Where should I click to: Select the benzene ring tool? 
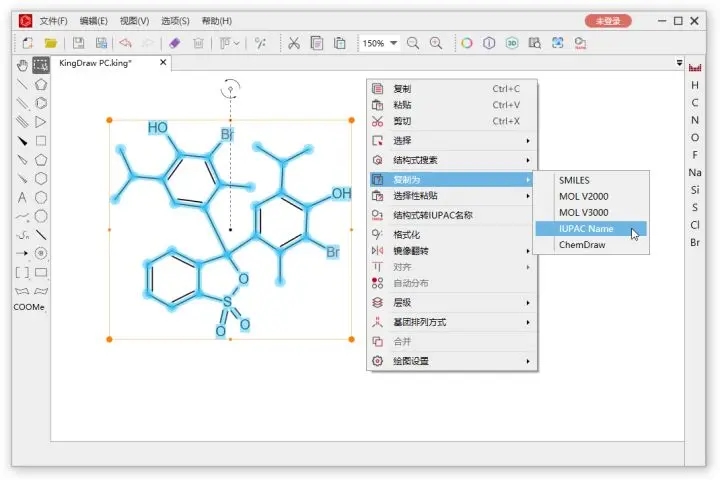tap(41, 103)
